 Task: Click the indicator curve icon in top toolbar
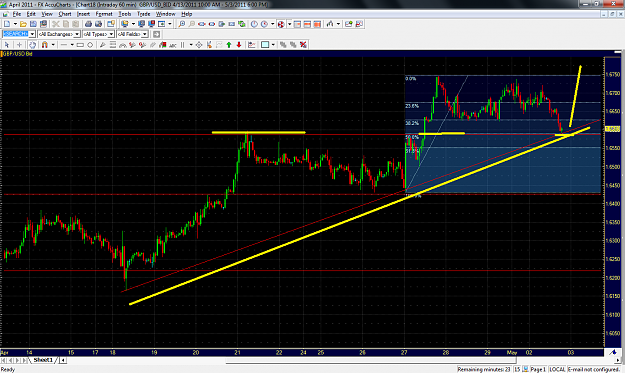point(330,24)
